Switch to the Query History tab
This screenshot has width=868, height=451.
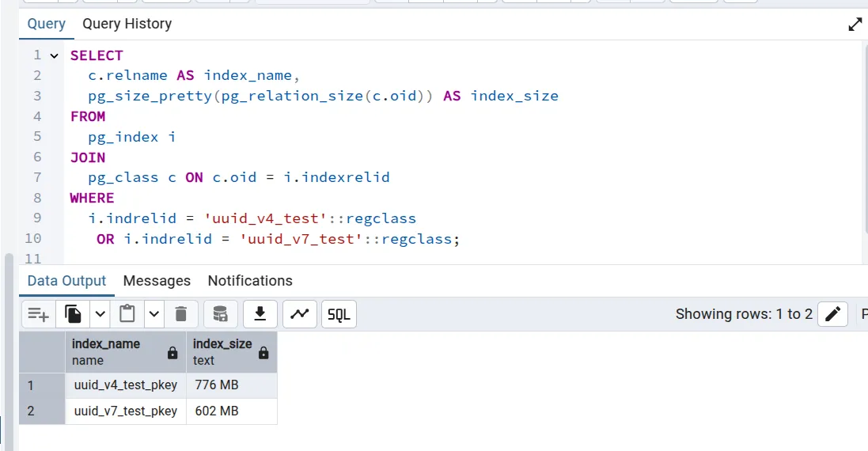point(127,24)
